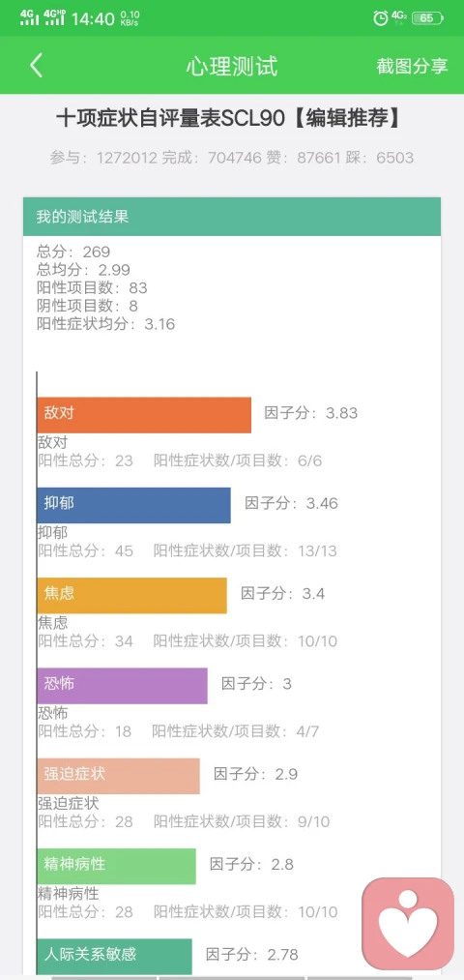Click the blue 抑郁 bar

(x=133, y=505)
